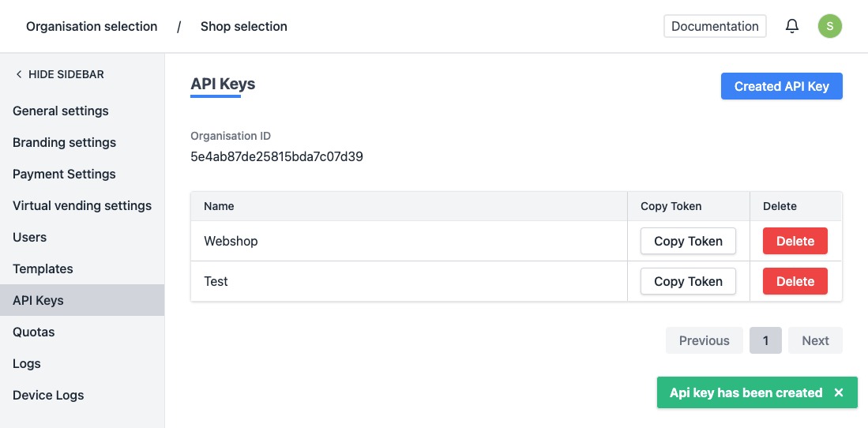Go to Organisation selection breadcrumb

(92, 26)
